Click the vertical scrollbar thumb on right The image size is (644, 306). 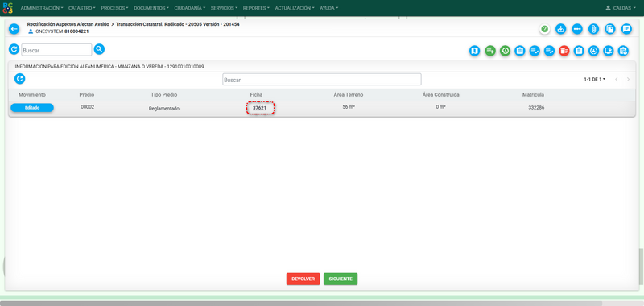[641, 266]
